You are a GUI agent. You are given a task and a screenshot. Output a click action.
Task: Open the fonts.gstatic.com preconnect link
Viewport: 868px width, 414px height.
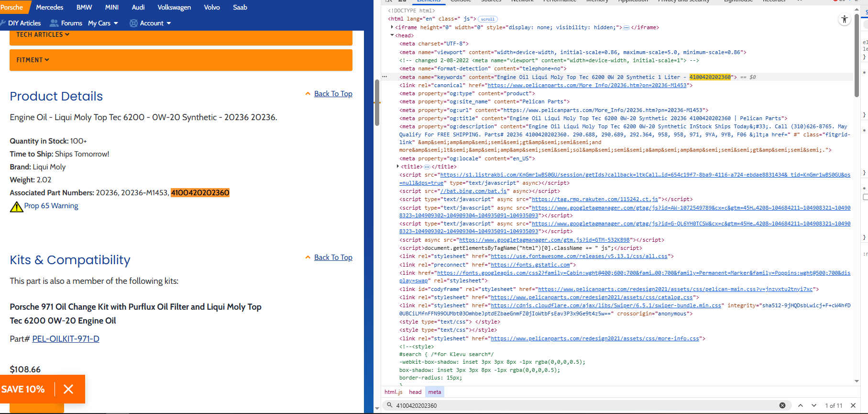point(530,265)
